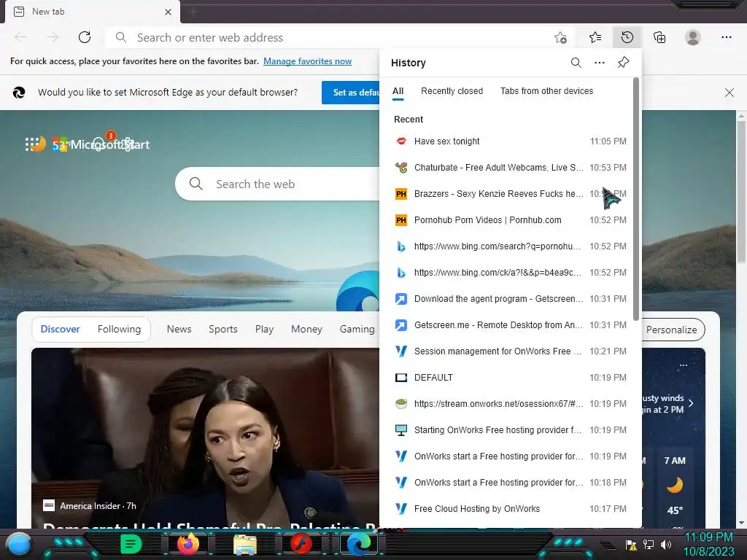Click the network tray icon
This screenshot has width=747, height=560.
(x=649, y=544)
